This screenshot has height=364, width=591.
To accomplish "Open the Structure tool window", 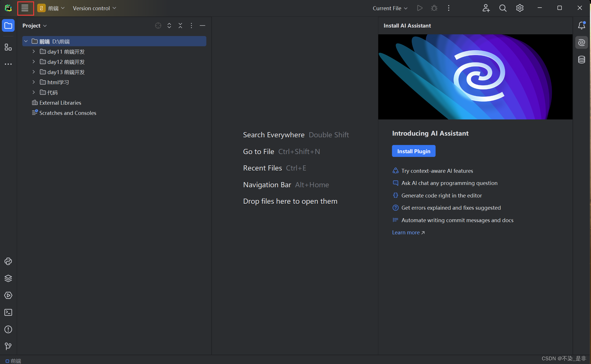I will (x=8, y=47).
